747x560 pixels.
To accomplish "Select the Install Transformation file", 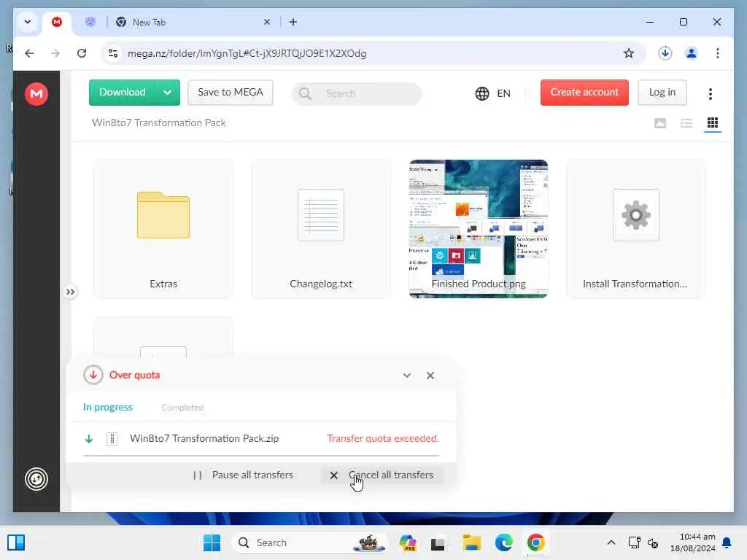I will [x=635, y=229].
